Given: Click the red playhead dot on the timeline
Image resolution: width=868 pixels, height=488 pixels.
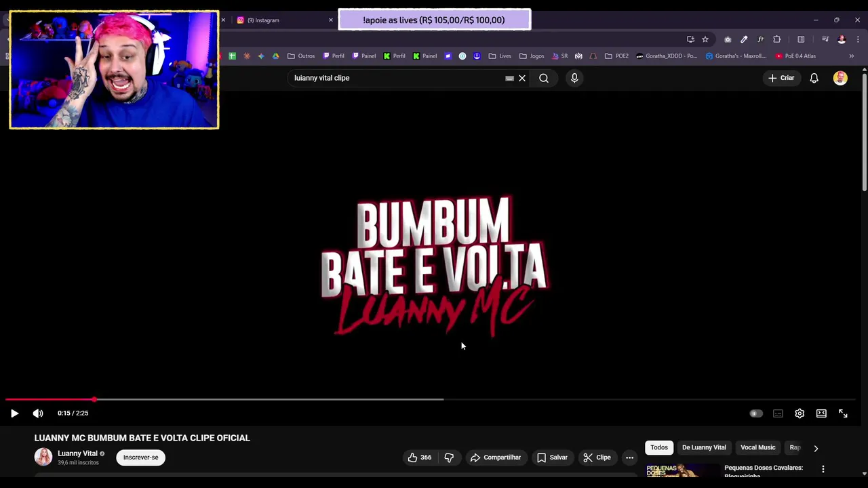Looking at the screenshot, I should coord(94,399).
